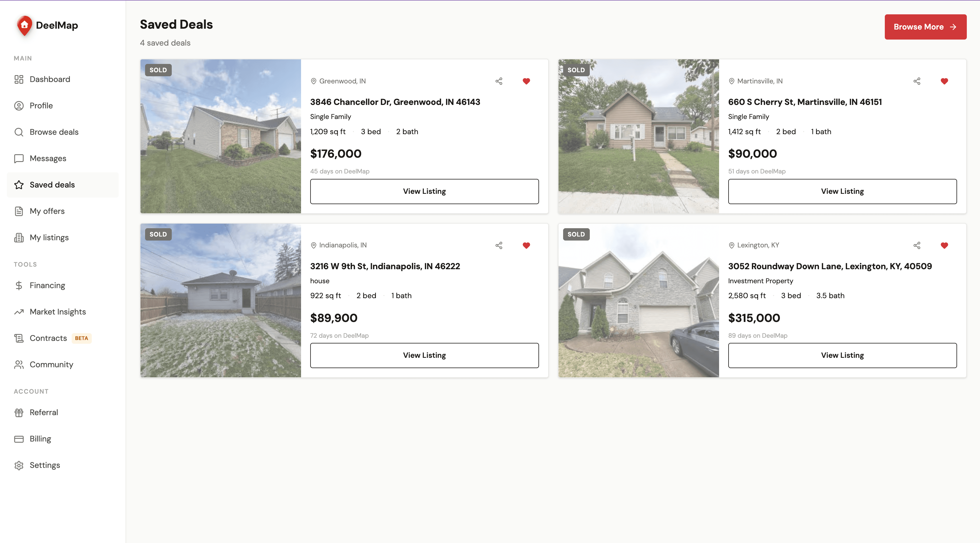Click the Browse deals magnifier icon
The image size is (980, 543).
[x=19, y=132]
